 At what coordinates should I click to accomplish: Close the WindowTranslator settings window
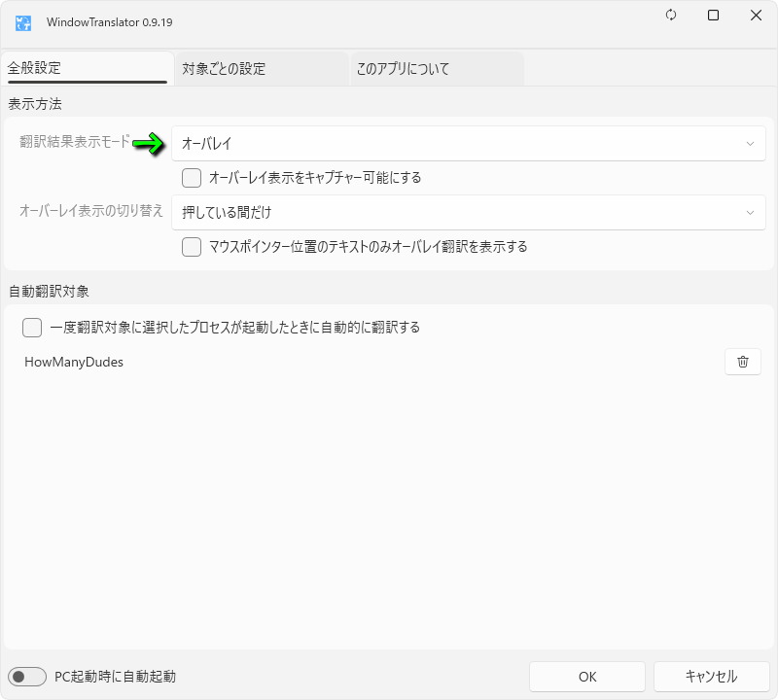click(756, 16)
